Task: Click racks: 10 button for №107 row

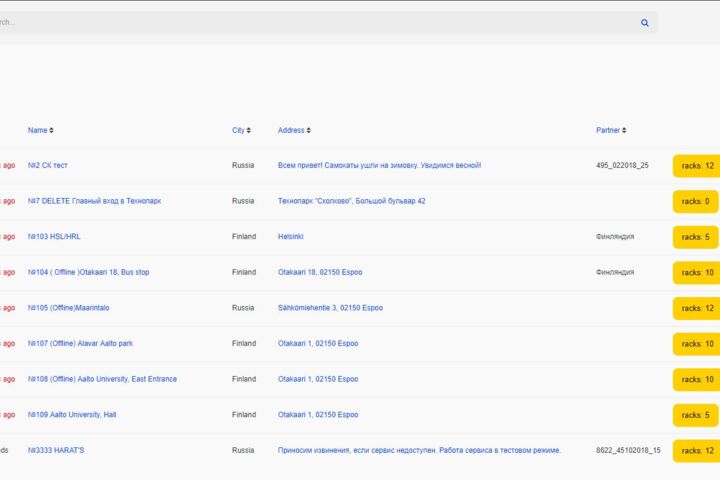Action: 696,344
